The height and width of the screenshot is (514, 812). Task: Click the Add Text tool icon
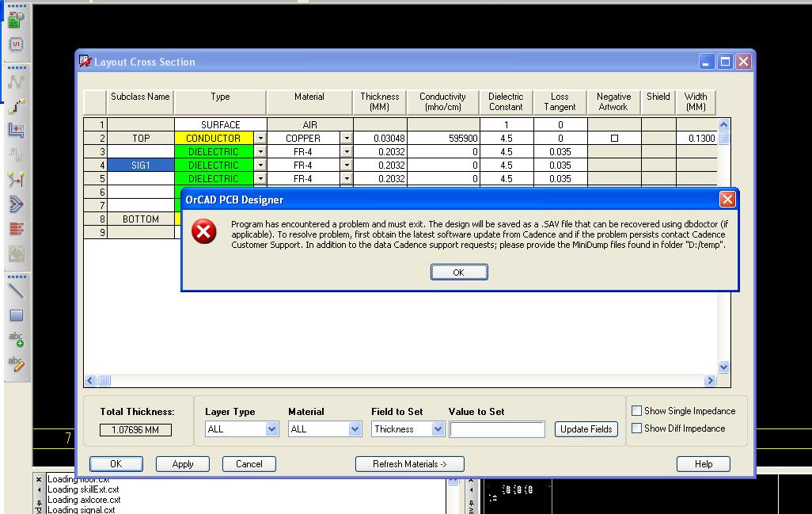click(16, 339)
